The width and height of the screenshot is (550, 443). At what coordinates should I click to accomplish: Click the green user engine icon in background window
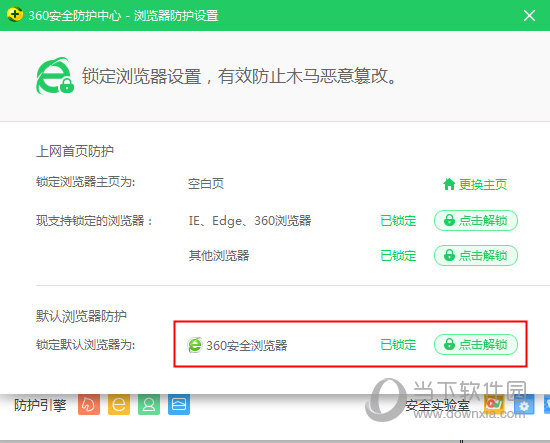[x=149, y=404]
